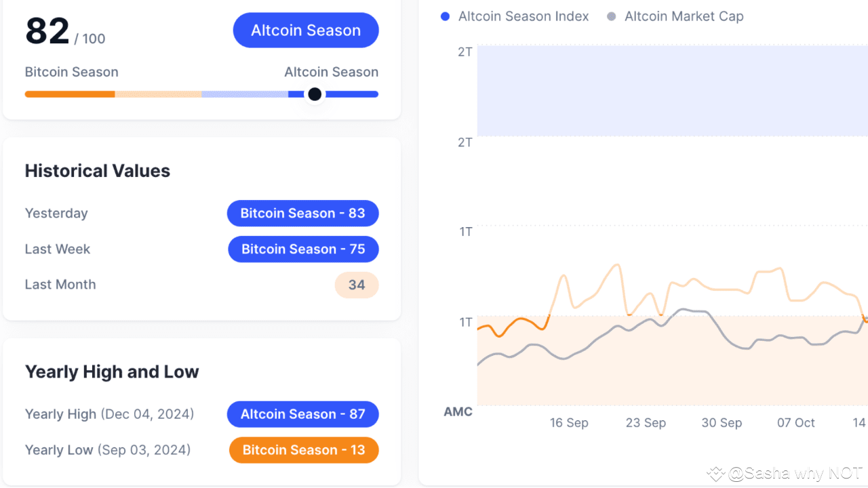Viewport: 868px width, 488px height.
Task: Toggle the Yearly Low Bitcoin Season badge
Action: click(x=303, y=450)
